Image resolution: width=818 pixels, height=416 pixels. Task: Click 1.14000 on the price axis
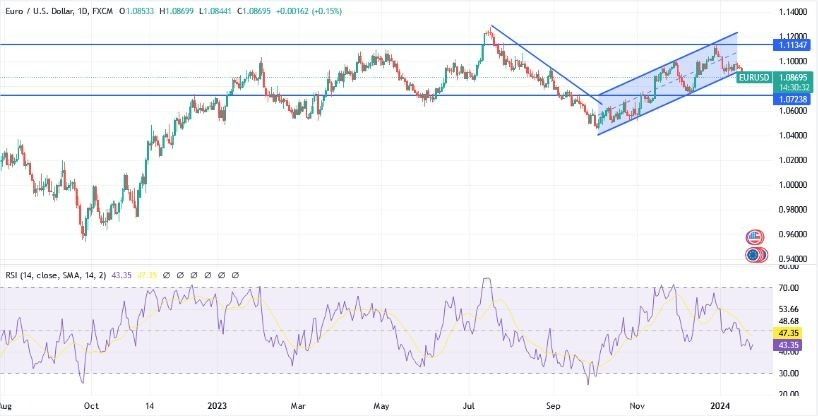(x=793, y=11)
